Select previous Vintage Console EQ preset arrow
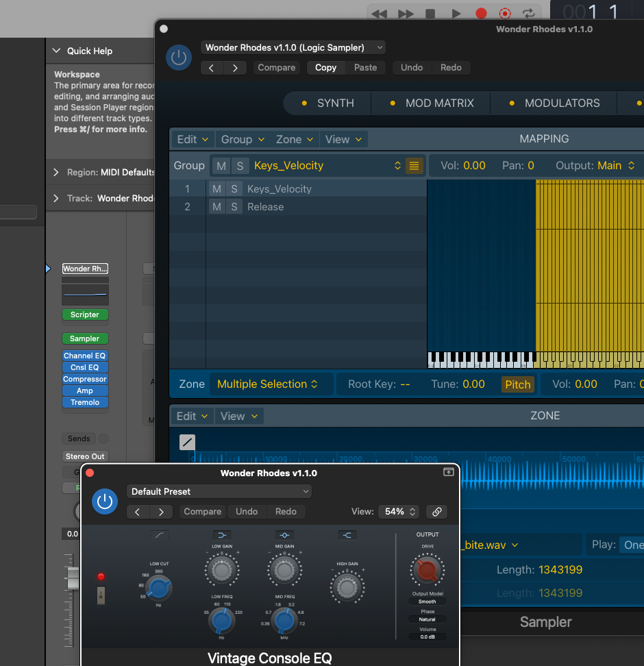 pyautogui.click(x=138, y=512)
